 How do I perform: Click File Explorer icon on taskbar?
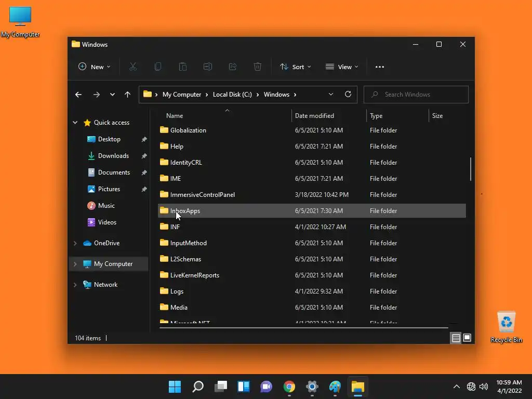[x=358, y=387]
